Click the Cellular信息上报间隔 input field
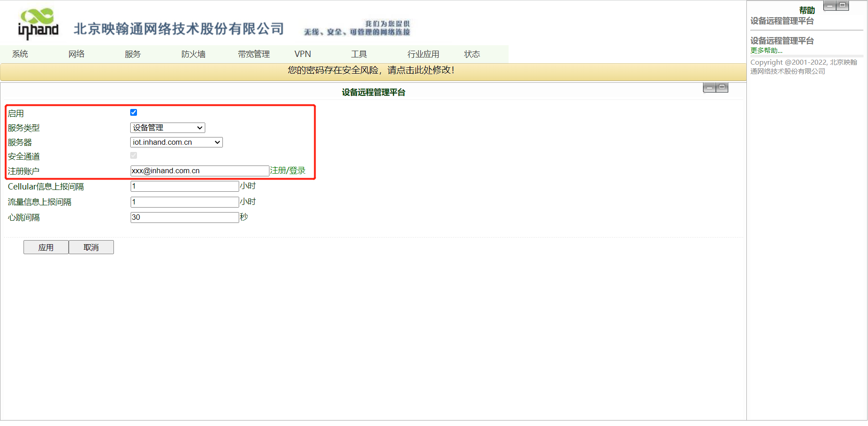The image size is (868, 426). click(x=185, y=186)
